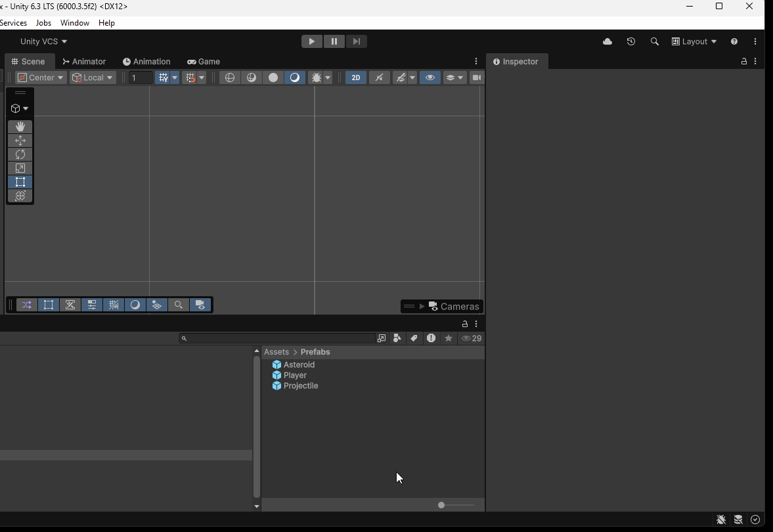This screenshot has height=532, width=773.
Task: Open the undo history
Action: [x=631, y=41]
